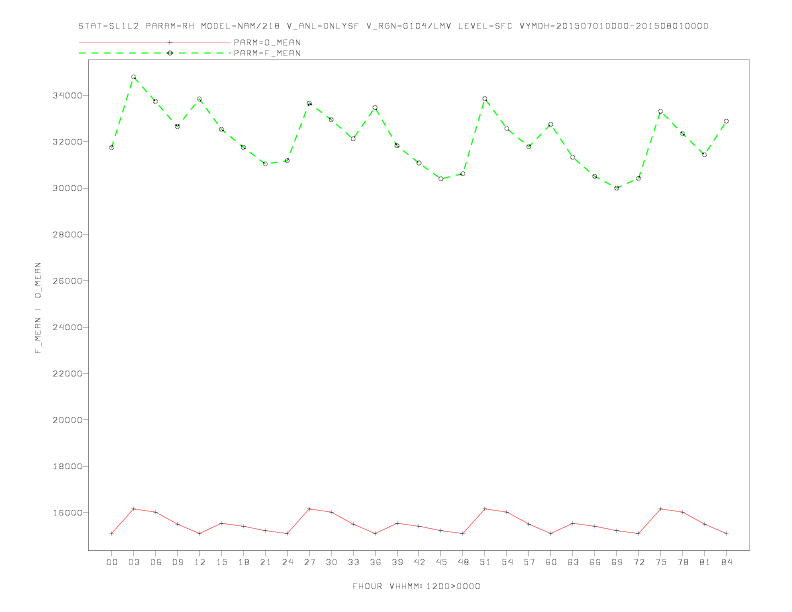792x612 pixels.
Task: Select the O_MEAN data point at hour 51
Action: pyautogui.click(x=485, y=509)
